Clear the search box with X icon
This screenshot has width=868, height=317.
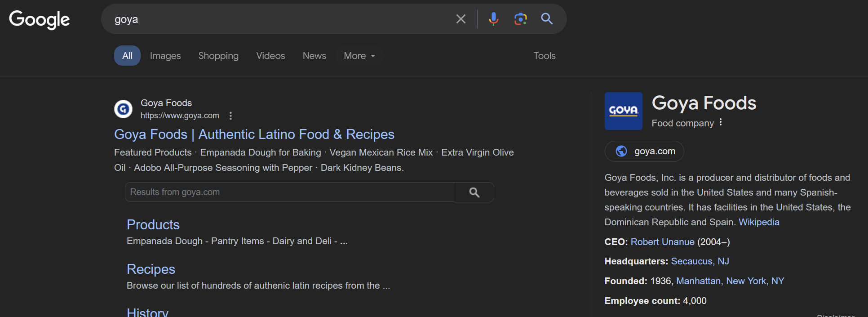click(461, 19)
